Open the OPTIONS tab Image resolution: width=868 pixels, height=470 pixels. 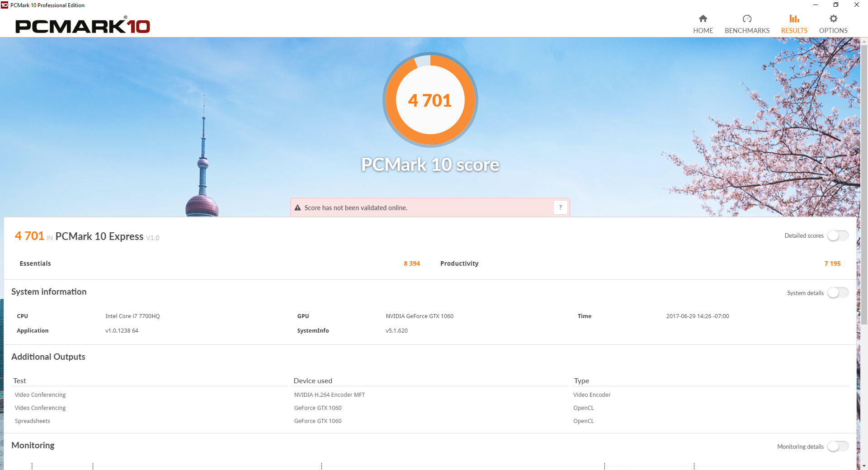point(833,24)
